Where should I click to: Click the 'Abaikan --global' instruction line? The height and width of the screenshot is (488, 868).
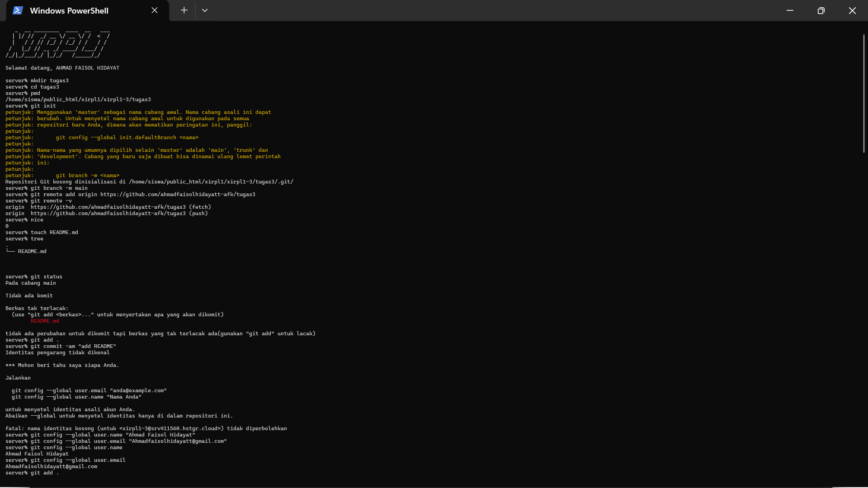[x=119, y=416]
